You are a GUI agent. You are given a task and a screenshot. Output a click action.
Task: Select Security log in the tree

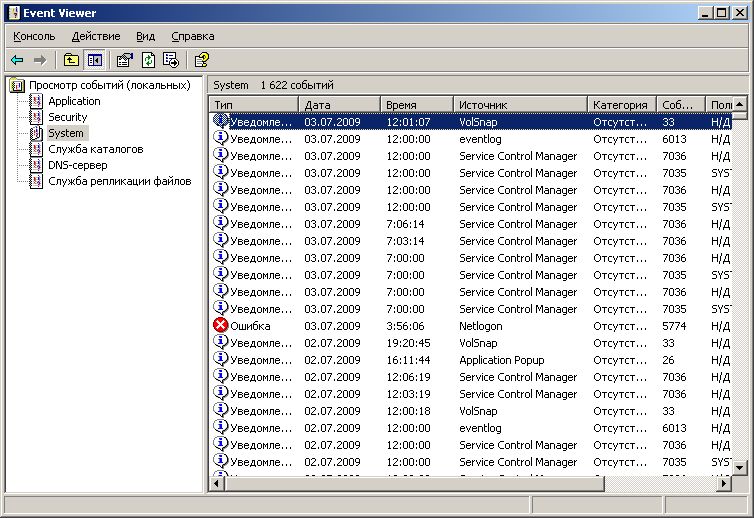coord(68,117)
